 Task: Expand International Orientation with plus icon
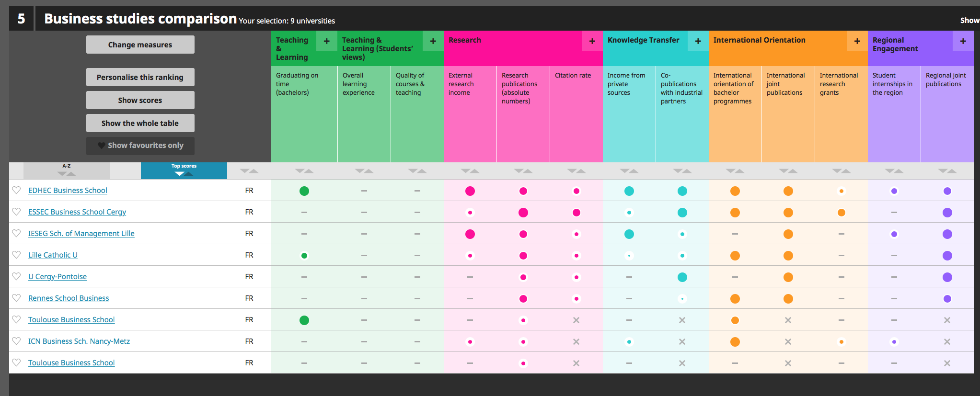pyautogui.click(x=857, y=41)
